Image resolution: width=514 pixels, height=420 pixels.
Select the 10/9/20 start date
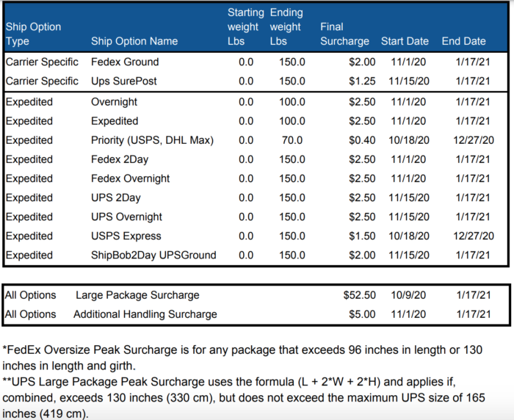click(405, 295)
